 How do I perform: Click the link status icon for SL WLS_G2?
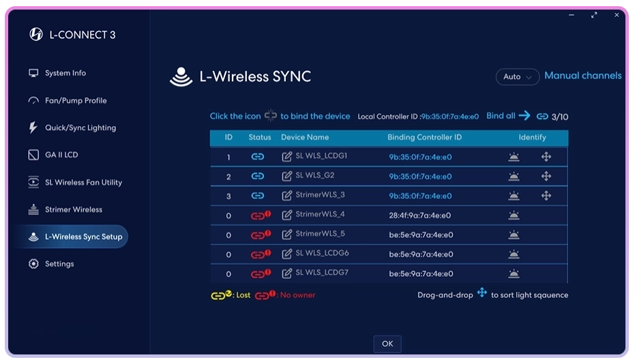tap(258, 176)
